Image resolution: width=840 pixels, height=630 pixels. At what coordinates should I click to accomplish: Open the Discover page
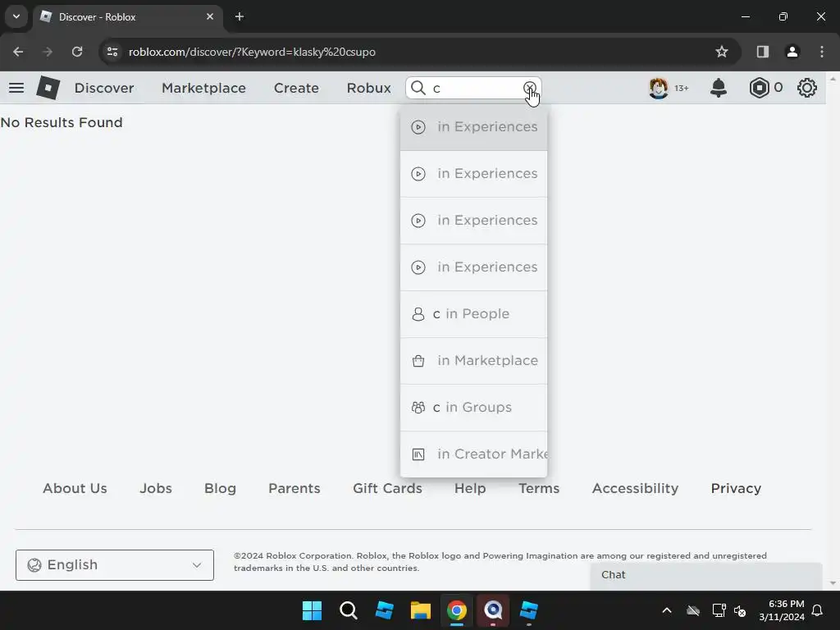[x=104, y=88]
